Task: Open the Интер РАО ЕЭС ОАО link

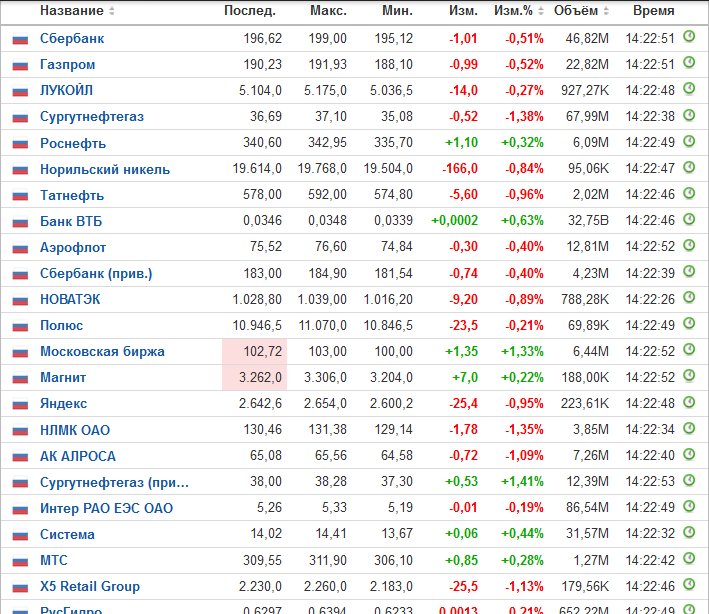Action: pyautogui.click(x=106, y=508)
